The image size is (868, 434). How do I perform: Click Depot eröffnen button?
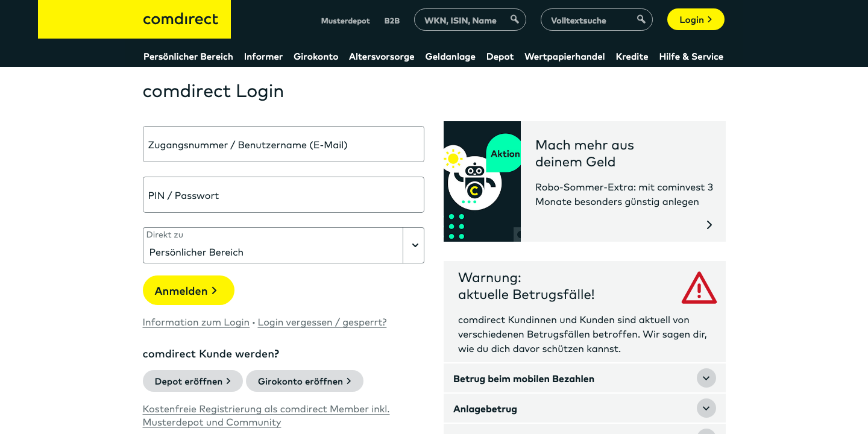193,381
